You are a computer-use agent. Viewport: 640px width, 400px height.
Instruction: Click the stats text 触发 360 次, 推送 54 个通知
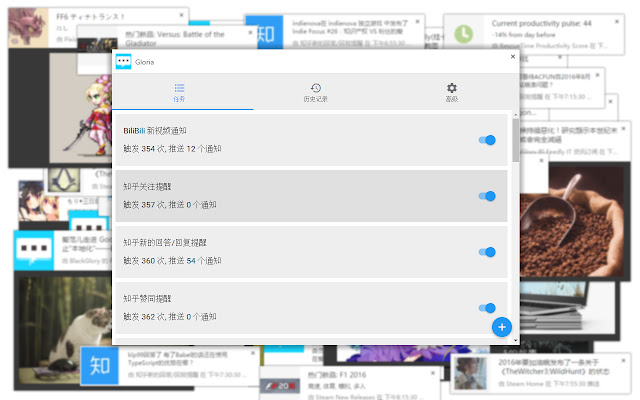(x=172, y=260)
